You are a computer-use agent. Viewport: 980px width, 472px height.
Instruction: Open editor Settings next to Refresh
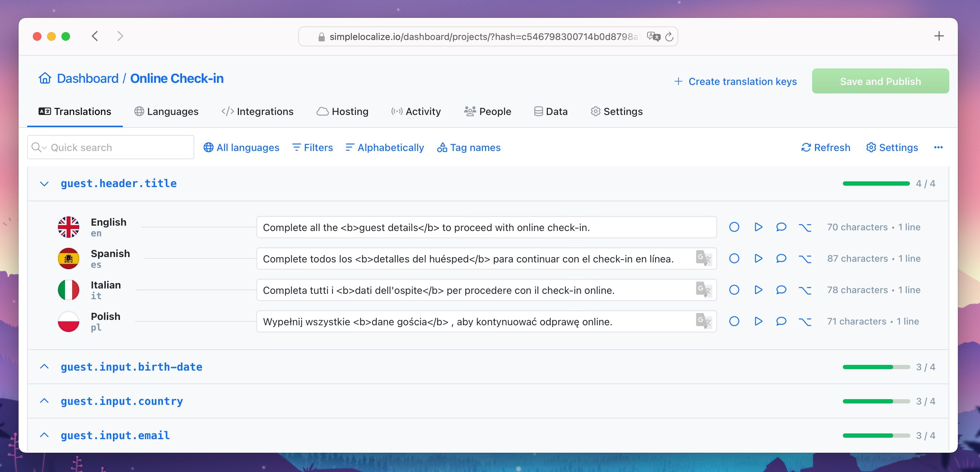click(x=892, y=147)
